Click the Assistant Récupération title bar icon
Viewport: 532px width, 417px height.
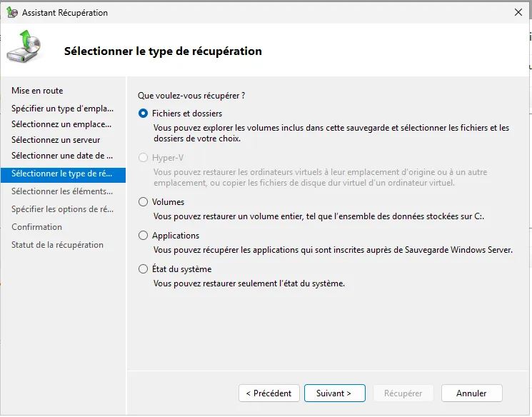(x=12, y=13)
